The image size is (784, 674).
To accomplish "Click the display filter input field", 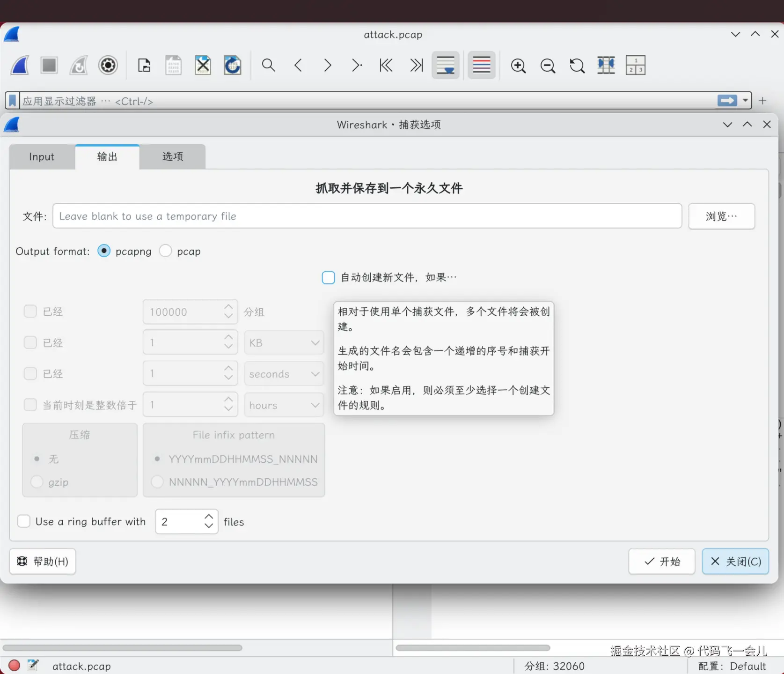I will tap(368, 101).
